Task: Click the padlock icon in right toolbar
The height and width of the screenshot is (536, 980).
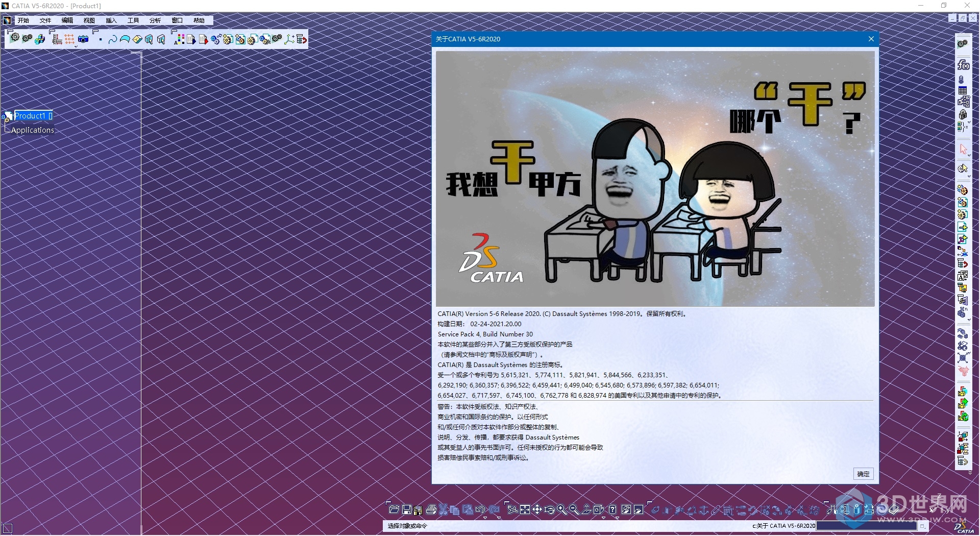Action: coord(963,114)
